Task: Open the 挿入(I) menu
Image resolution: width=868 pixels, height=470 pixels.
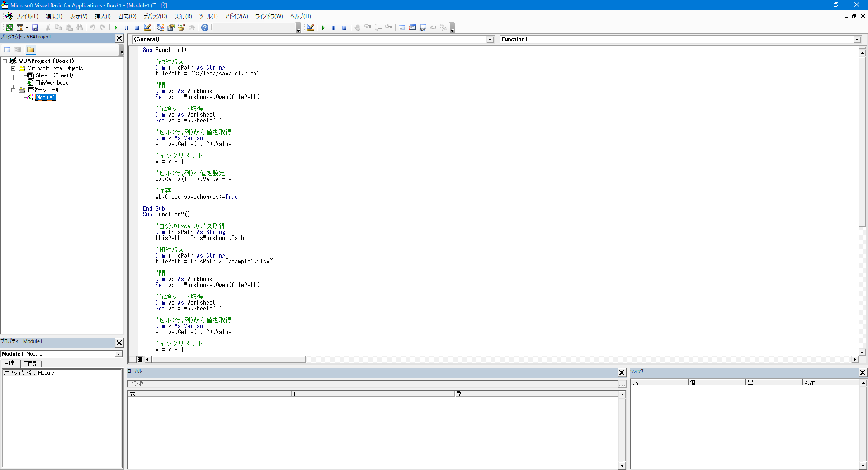Action: click(x=103, y=16)
